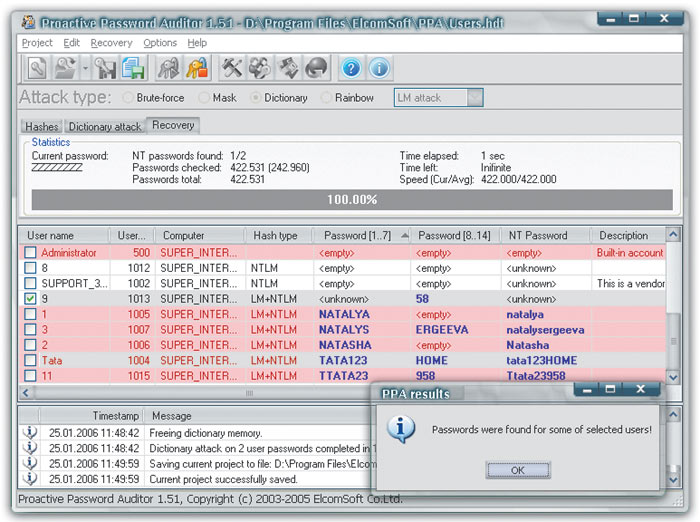Select the Mask attack radio button
The image size is (700, 522).
[204, 97]
